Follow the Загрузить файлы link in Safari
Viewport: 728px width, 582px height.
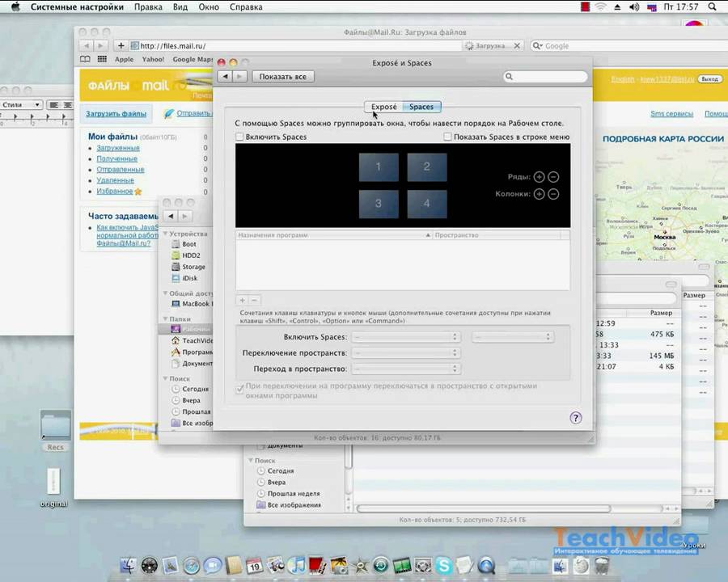(x=116, y=114)
